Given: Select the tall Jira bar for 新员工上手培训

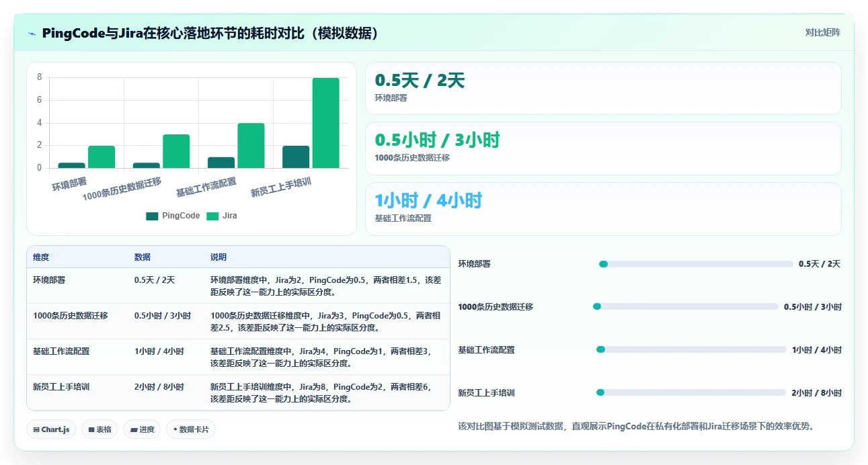Looking at the screenshot, I should point(325,123).
